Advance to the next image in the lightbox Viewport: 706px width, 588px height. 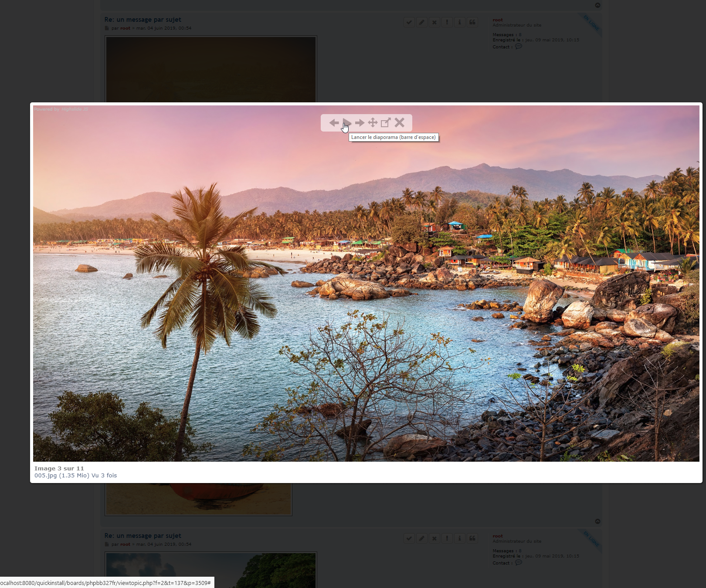click(x=360, y=123)
